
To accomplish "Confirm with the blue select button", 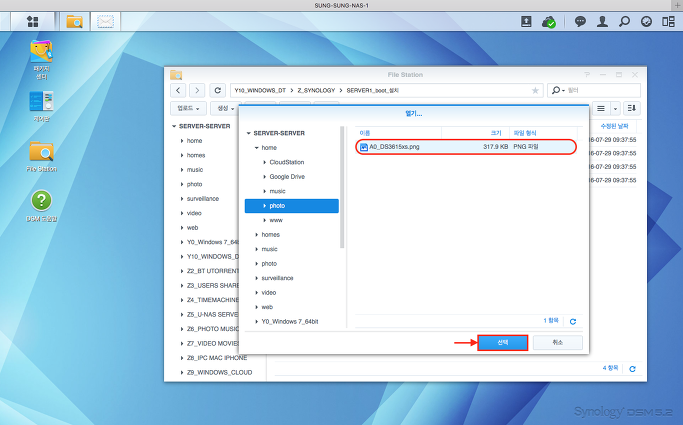I will tap(503, 343).
